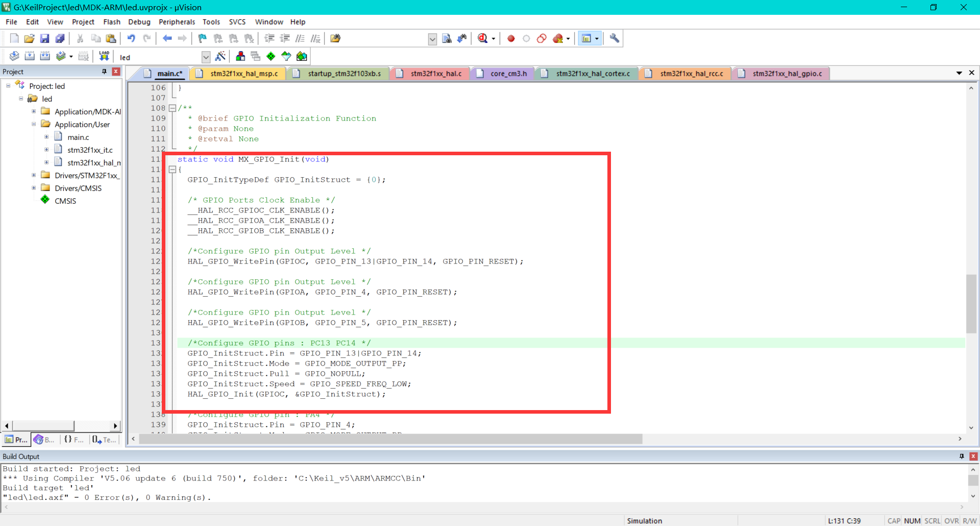This screenshot has height=526, width=980.
Task: Switch to core_cm3.h tab
Action: 502,74
